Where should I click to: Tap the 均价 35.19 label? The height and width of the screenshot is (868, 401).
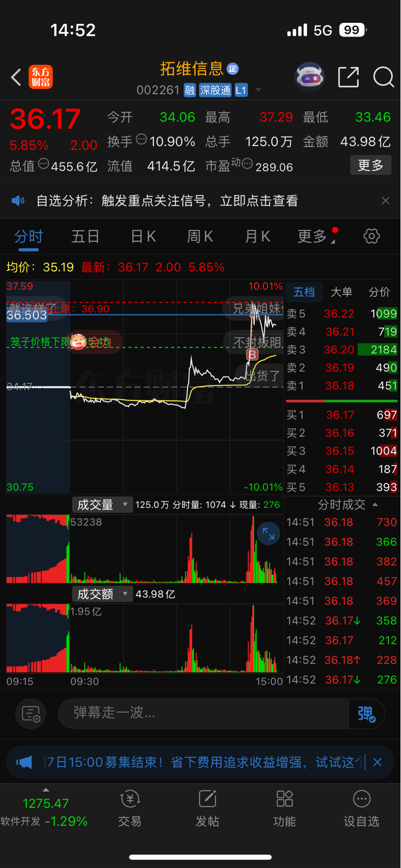coord(40,267)
